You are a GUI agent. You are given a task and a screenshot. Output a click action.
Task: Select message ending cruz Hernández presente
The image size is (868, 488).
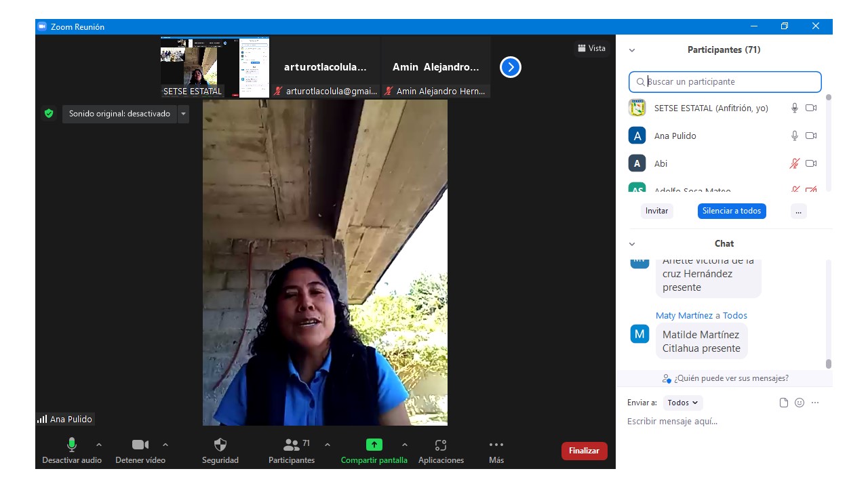(709, 279)
